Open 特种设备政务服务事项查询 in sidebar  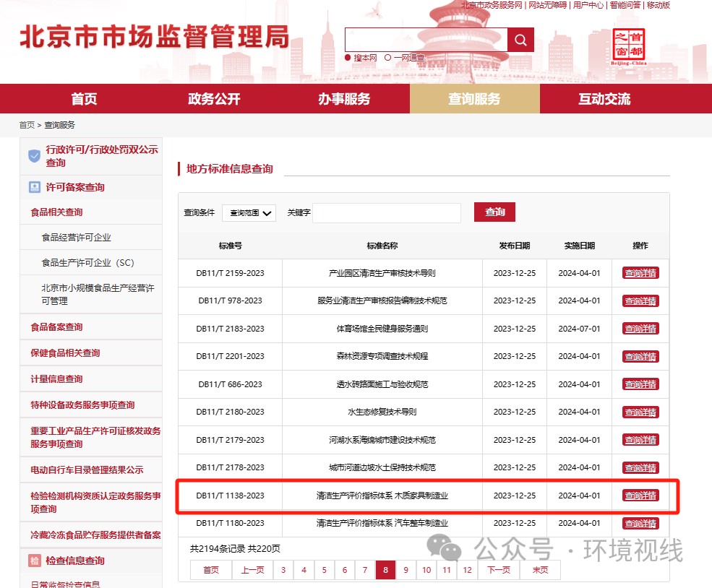tap(82, 405)
